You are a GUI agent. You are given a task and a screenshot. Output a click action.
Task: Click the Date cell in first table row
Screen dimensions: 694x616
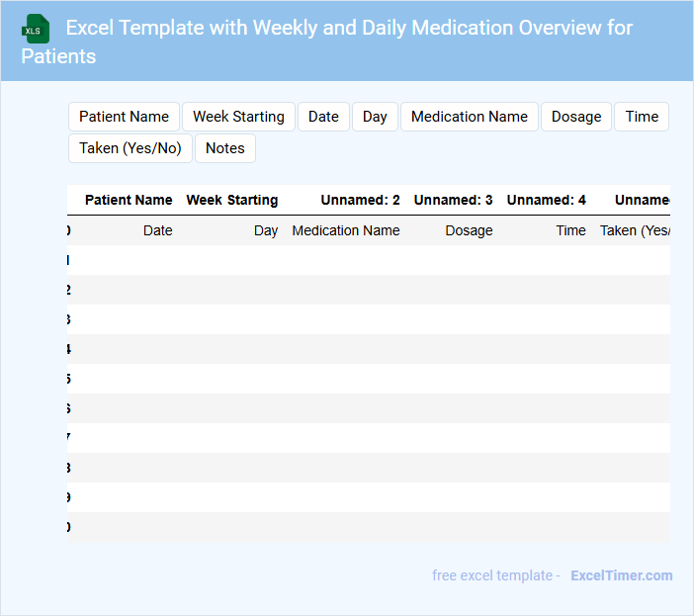tap(157, 230)
